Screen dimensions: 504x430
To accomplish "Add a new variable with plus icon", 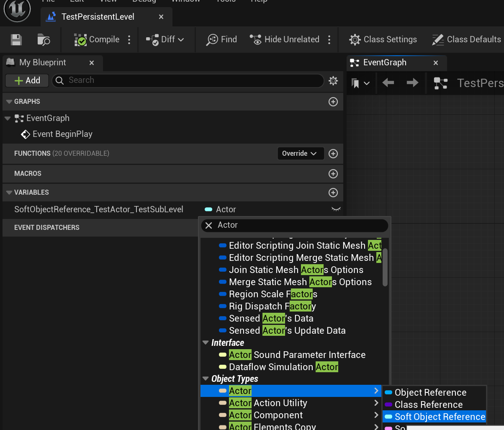I will pos(333,193).
